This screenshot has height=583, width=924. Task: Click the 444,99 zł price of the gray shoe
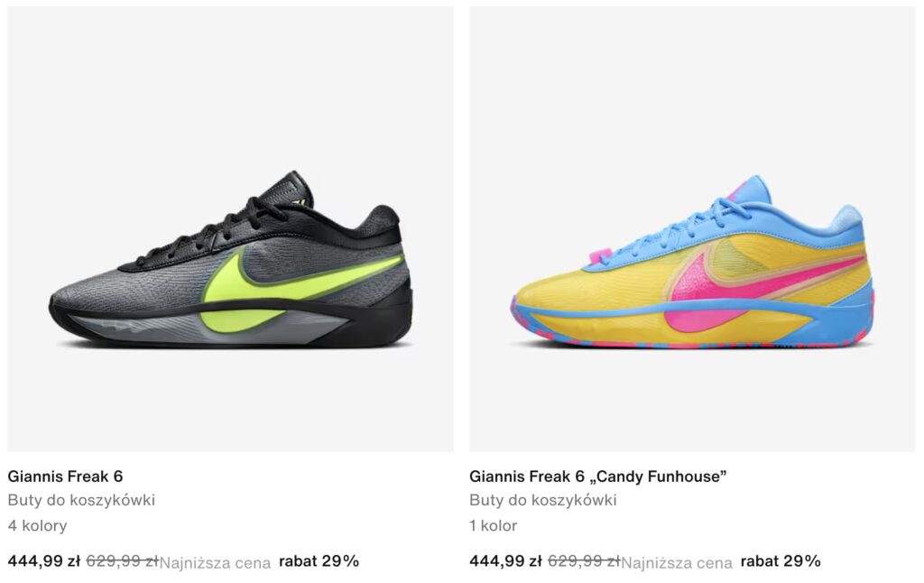point(44,560)
